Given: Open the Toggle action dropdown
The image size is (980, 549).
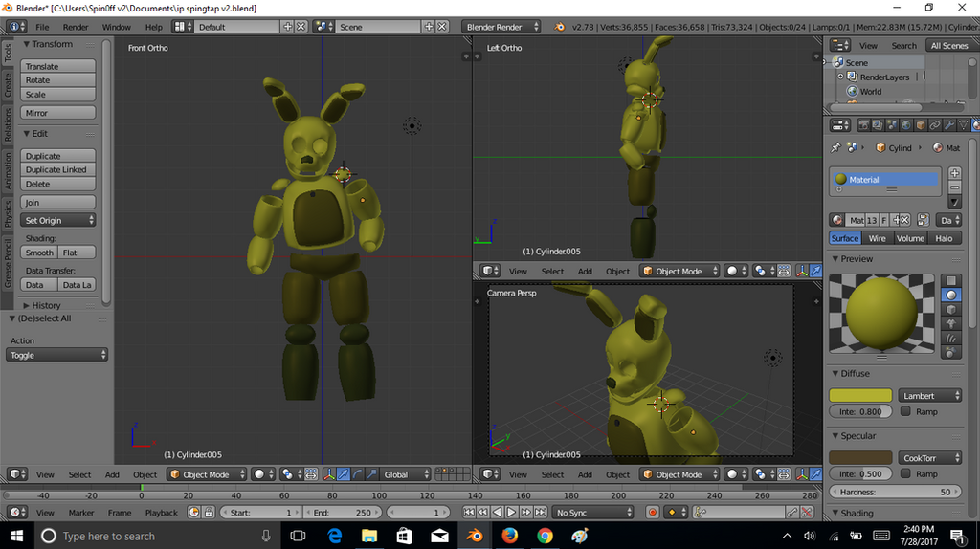Looking at the screenshot, I should point(56,355).
